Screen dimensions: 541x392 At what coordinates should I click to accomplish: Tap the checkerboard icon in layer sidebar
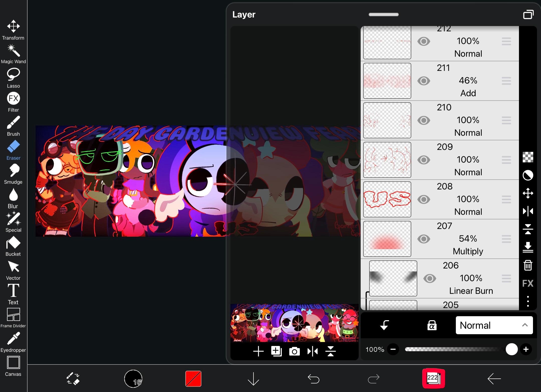coord(528,157)
